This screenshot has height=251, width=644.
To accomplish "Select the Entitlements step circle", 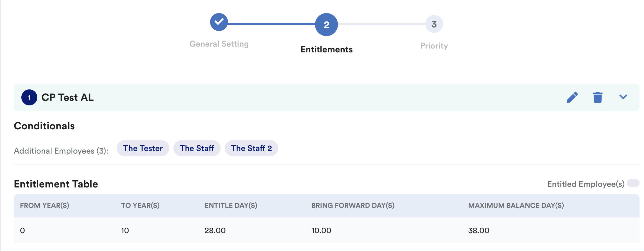I will pos(326,25).
